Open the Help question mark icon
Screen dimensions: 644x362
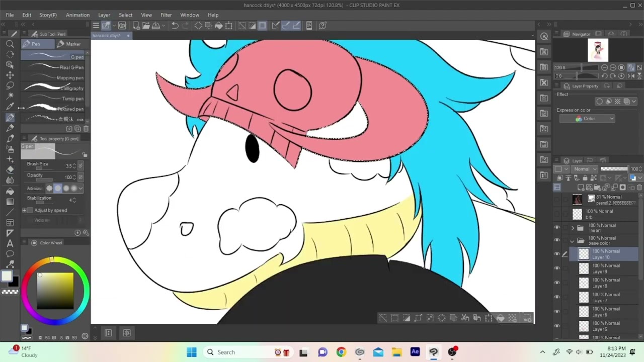click(323, 26)
